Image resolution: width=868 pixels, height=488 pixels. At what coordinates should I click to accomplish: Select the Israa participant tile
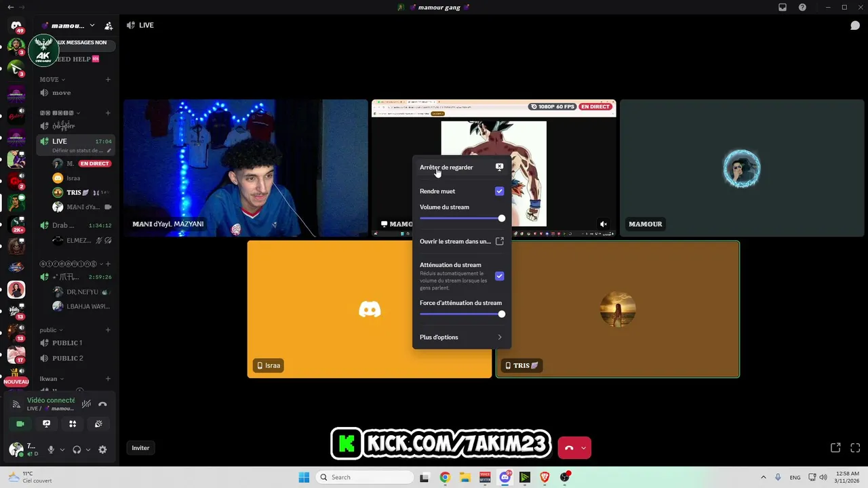pyautogui.click(x=370, y=309)
